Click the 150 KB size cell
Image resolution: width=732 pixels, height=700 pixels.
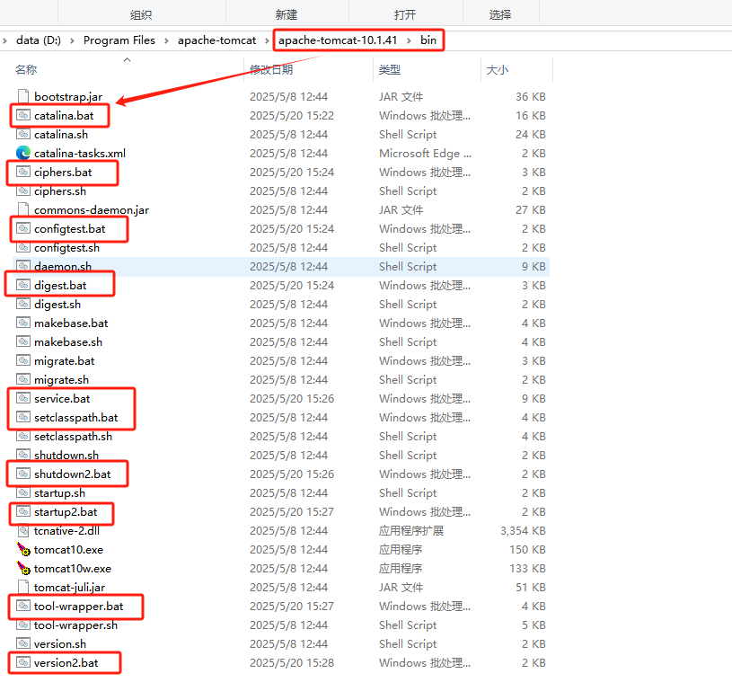[x=527, y=549]
